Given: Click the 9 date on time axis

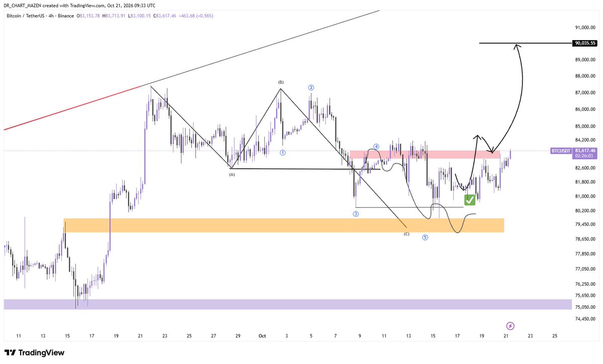Looking at the screenshot, I should coord(359,335).
